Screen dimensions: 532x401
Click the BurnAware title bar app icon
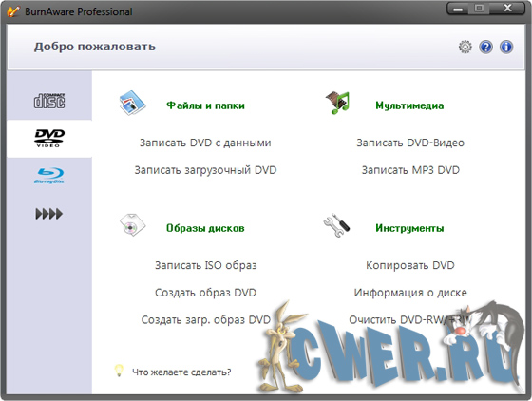13,11
